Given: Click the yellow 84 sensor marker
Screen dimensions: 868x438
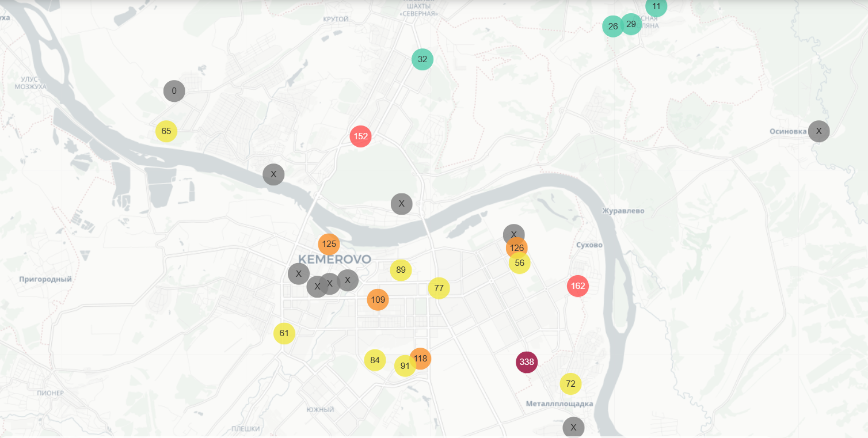Looking at the screenshot, I should [x=375, y=360].
